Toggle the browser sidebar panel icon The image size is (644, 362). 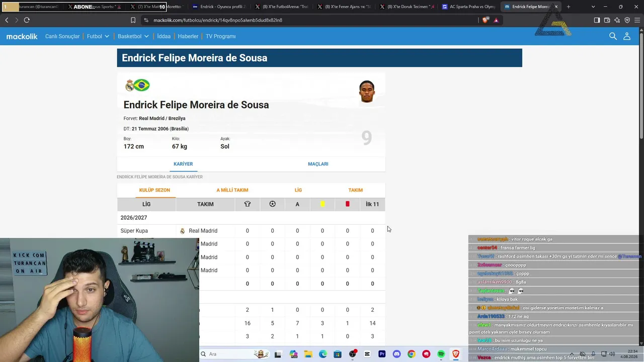click(x=597, y=20)
